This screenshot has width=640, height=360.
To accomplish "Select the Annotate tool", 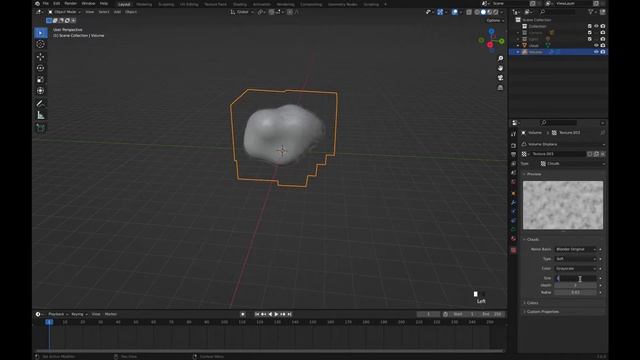I will coord(40,103).
